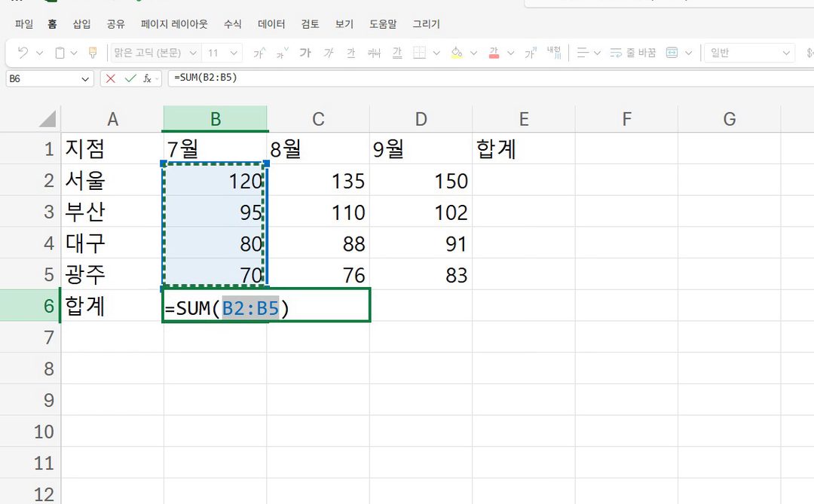Select column E header
This screenshot has width=814, height=504.
pos(524,119)
